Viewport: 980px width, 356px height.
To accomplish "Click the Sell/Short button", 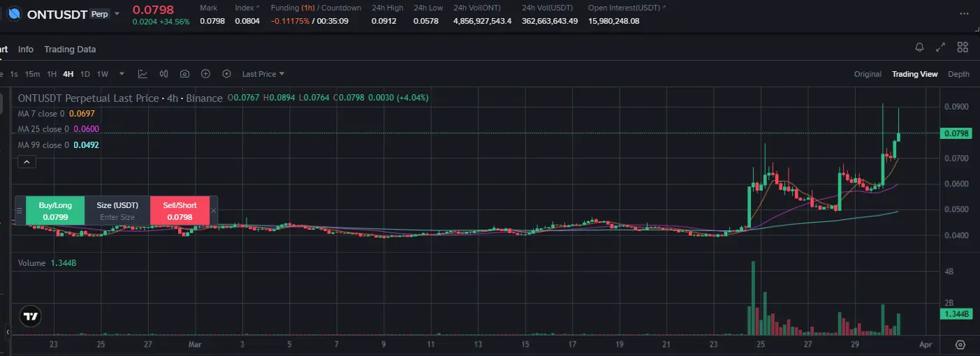I will point(180,211).
